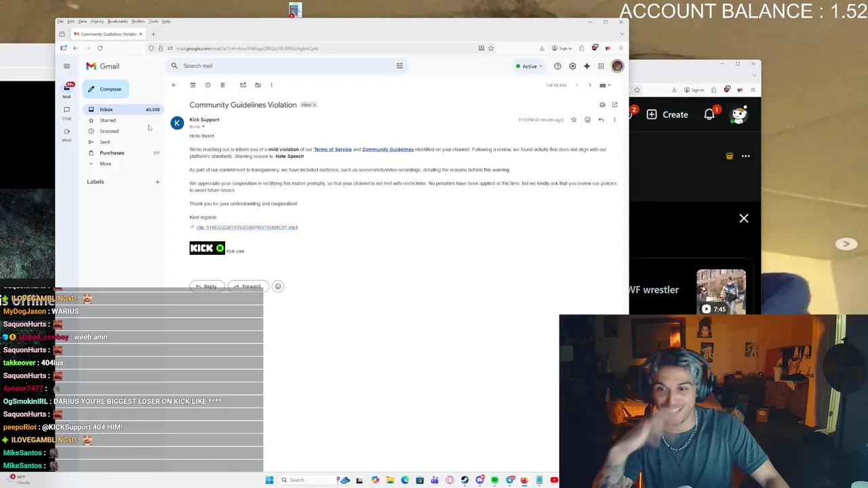This screenshot has width=868, height=488.
Task: Open a new tab in Gmail window
Action: (x=153, y=34)
